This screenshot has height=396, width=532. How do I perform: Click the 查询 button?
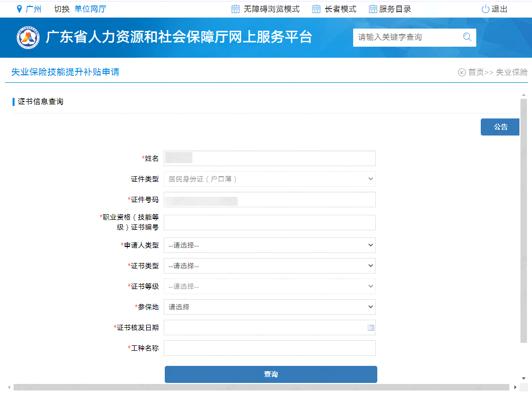click(x=271, y=374)
